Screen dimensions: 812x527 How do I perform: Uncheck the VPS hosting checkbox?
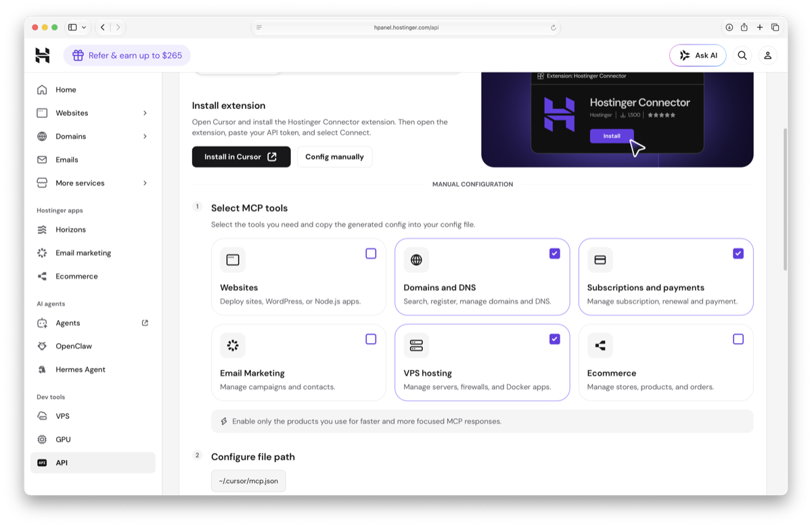[555, 339]
